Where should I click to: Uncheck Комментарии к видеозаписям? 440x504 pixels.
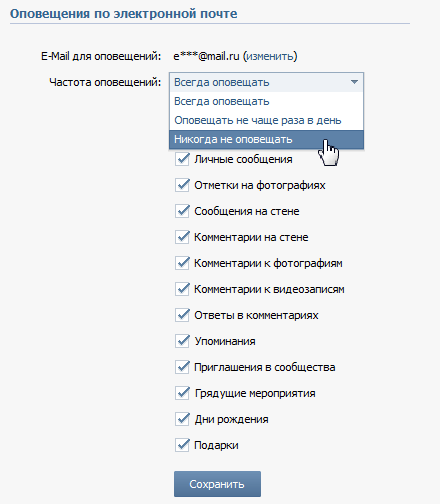coord(182,289)
